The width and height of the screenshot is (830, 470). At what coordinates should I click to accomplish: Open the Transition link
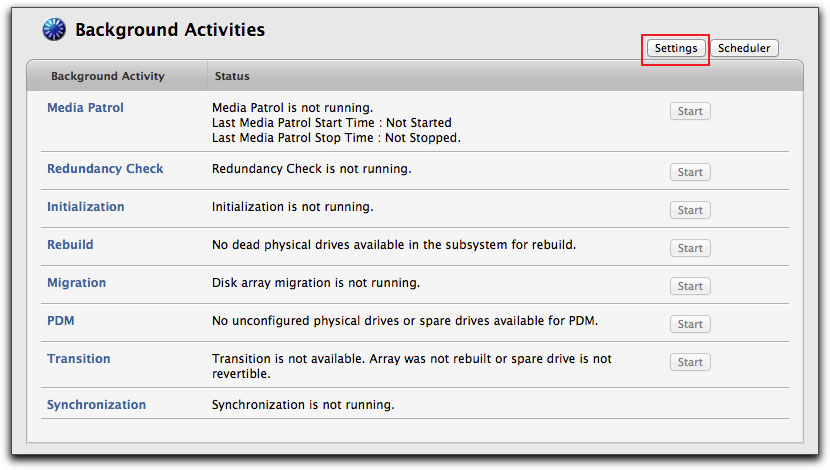79,359
